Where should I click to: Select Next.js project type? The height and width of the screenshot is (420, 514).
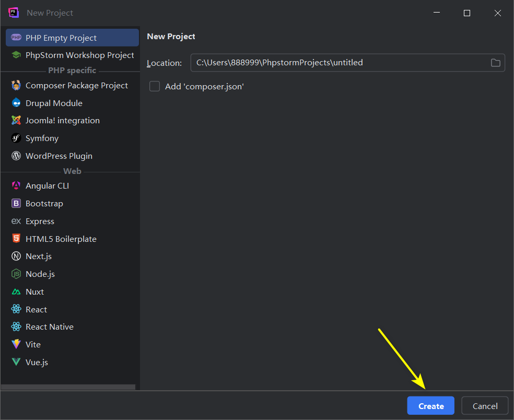pos(72,256)
